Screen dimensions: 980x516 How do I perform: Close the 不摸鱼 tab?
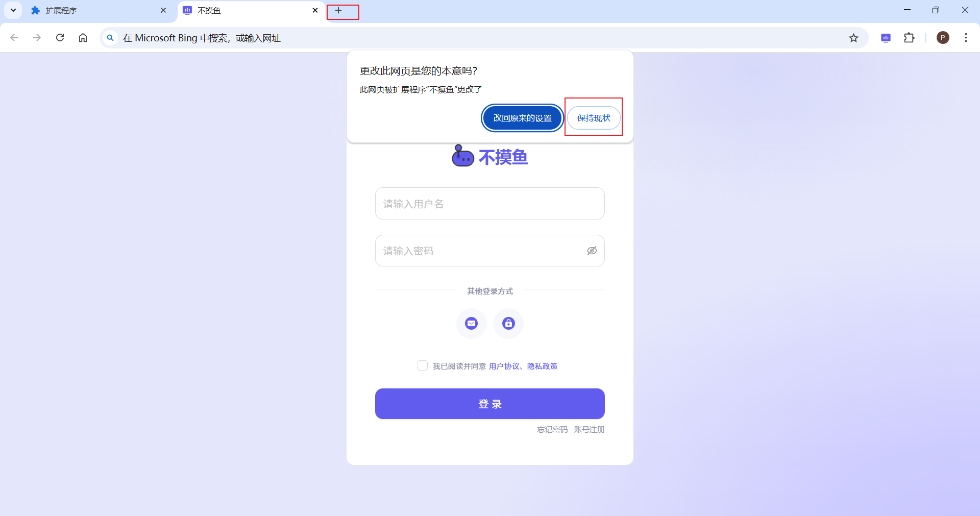click(x=315, y=10)
